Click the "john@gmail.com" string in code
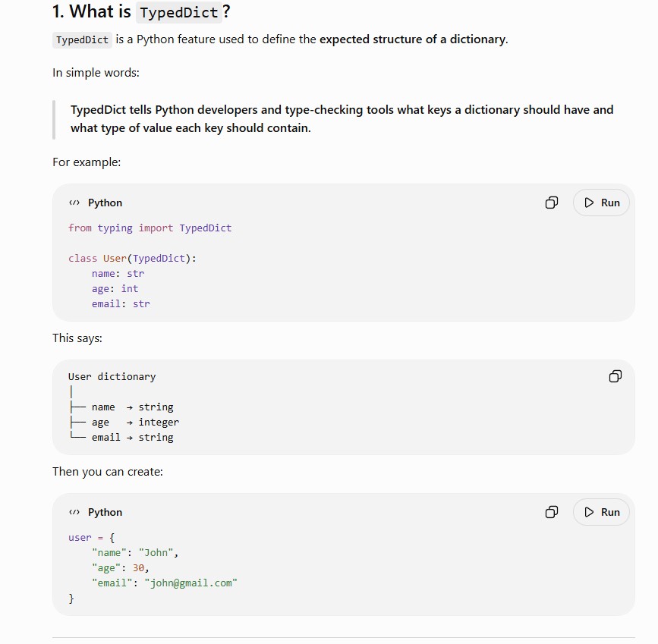Screen dimensions: 658x644 tap(191, 583)
